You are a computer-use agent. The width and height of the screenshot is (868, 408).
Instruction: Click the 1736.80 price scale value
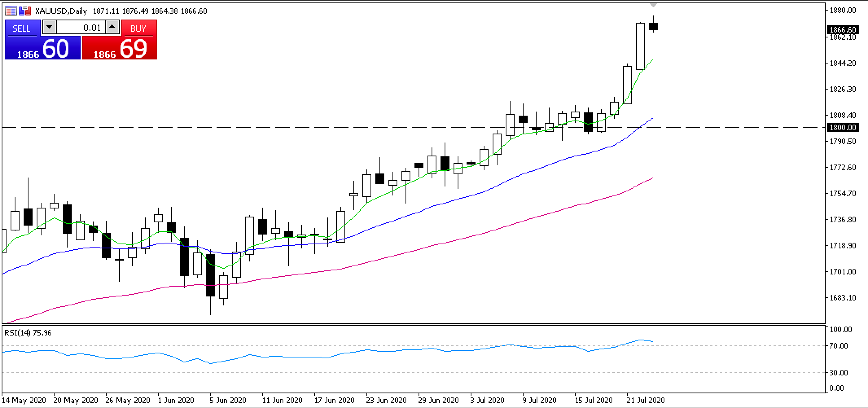[x=843, y=219]
